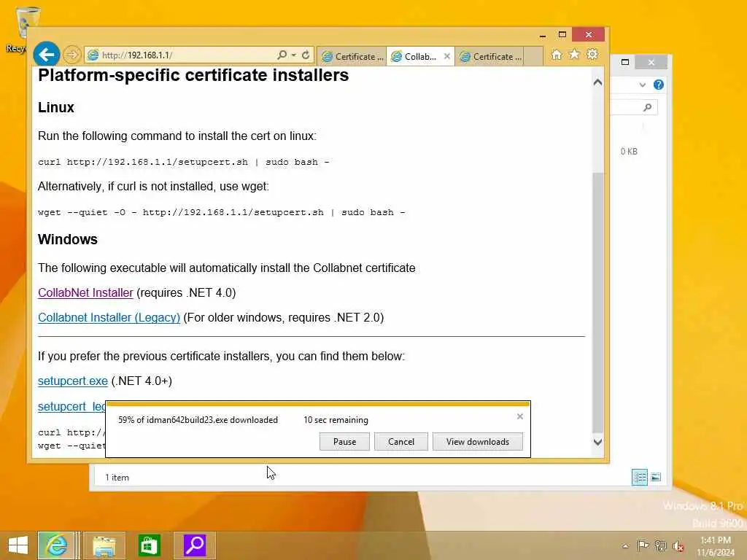
Task: Click Internet Explorer taskbar icon
Action: coord(56,545)
